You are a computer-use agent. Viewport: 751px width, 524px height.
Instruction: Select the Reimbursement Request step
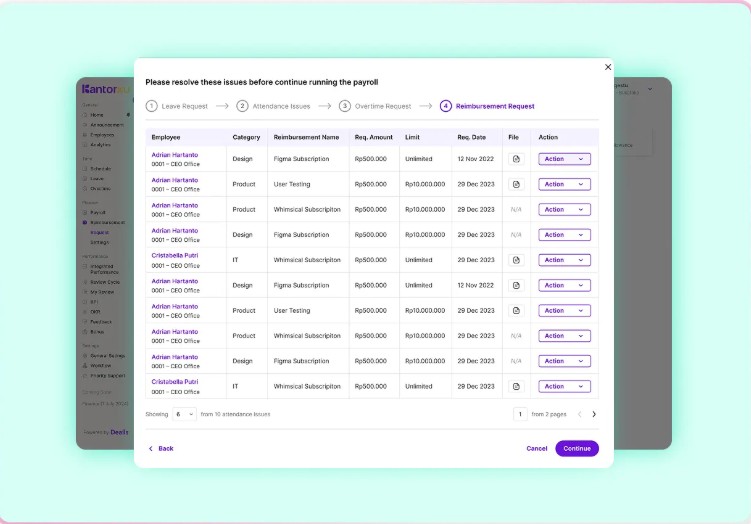point(487,106)
